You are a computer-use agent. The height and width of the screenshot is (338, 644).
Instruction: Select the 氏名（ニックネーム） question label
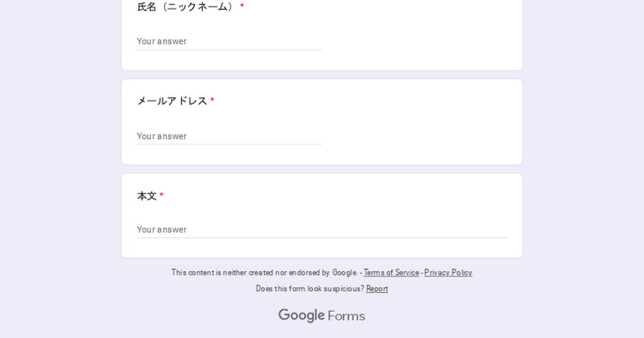click(186, 7)
